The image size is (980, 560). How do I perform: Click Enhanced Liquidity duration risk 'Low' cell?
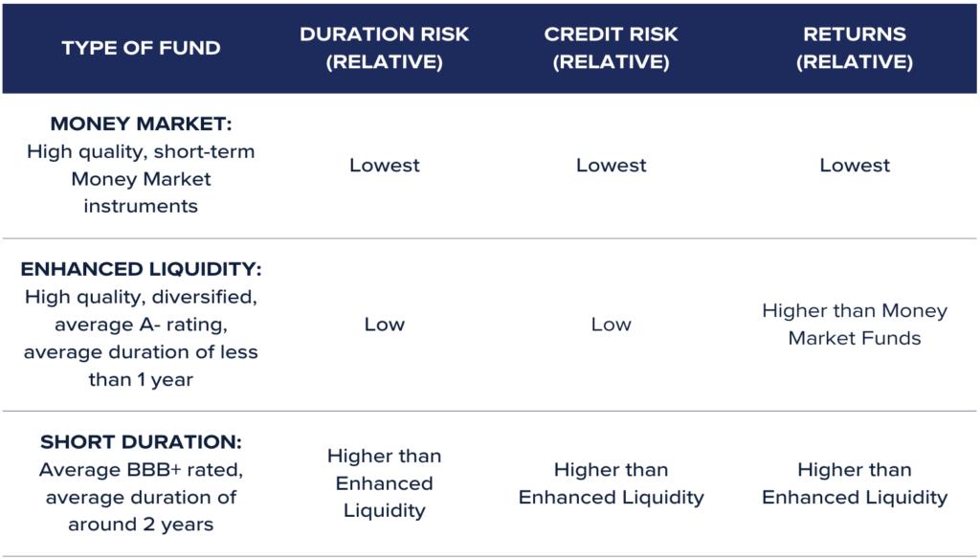click(385, 325)
